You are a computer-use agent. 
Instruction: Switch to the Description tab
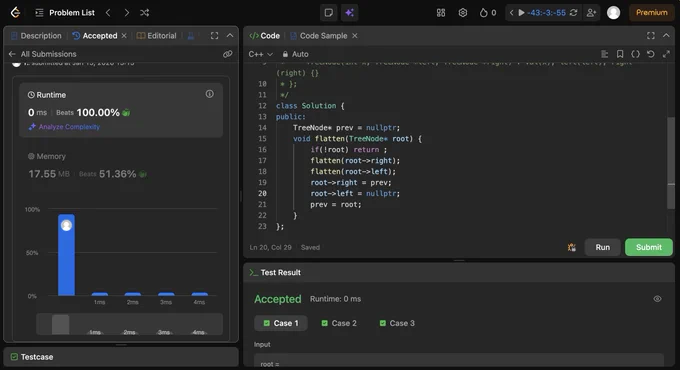tap(36, 36)
